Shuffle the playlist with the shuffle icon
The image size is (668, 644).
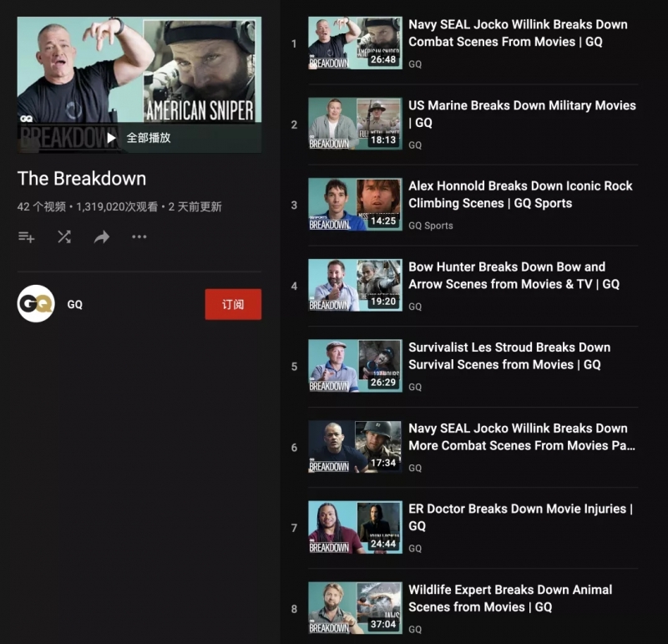tap(64, 236)
